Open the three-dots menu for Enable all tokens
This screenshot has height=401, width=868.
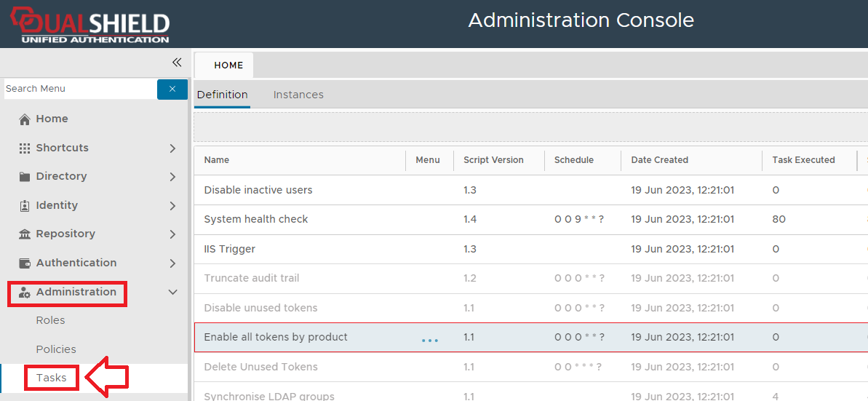(x=430, y=340)
